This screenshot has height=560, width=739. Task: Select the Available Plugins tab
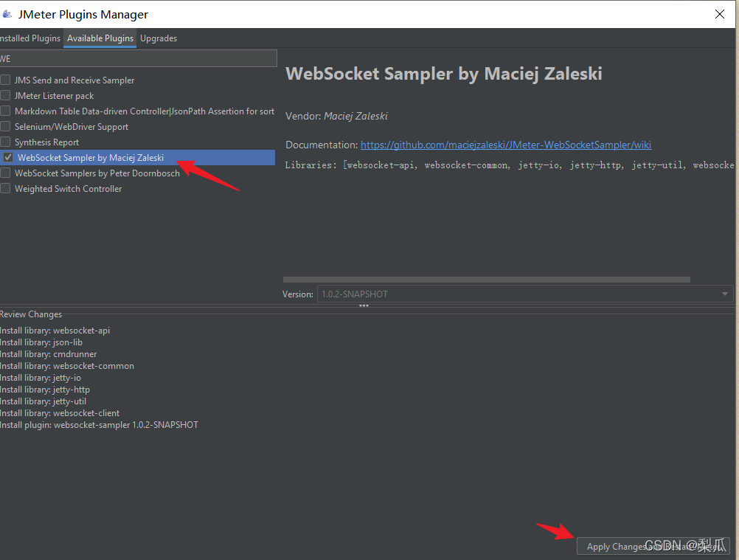100,38
